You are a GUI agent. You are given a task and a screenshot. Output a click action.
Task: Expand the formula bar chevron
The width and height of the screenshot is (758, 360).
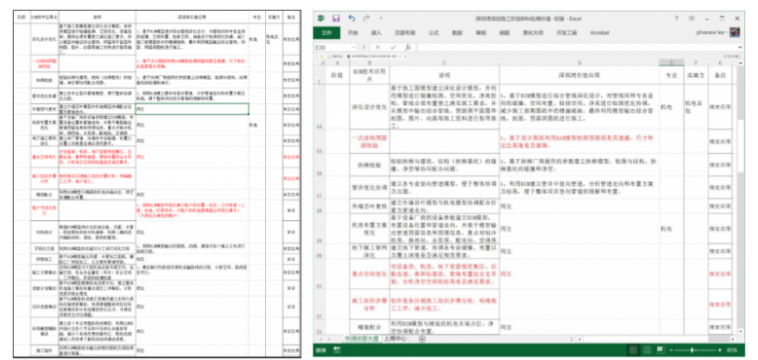point(741,47)
